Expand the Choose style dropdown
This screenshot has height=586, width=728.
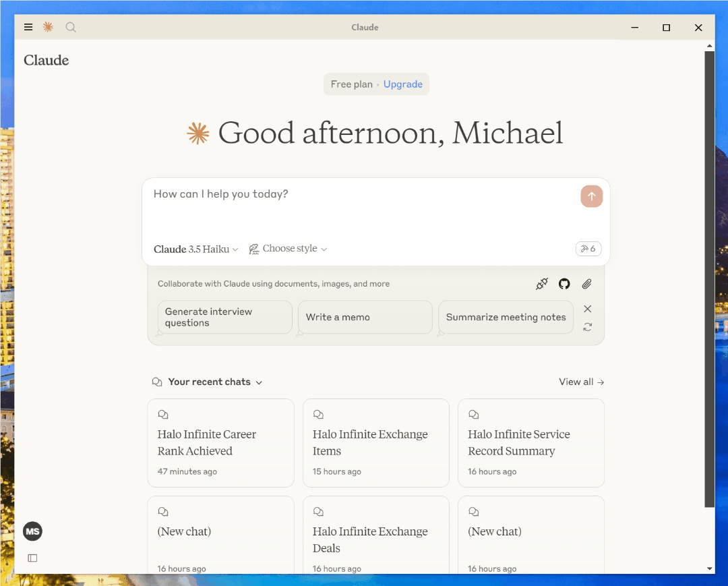(288, 249)
